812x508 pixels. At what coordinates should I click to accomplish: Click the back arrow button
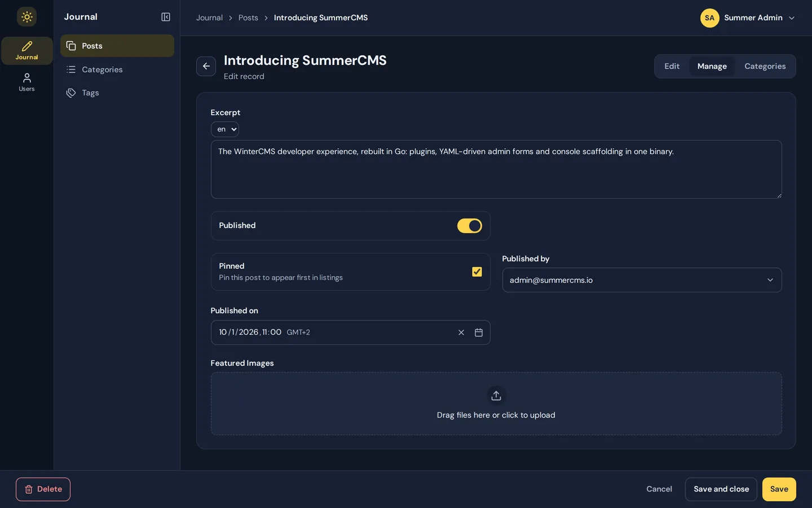[206, 66]
